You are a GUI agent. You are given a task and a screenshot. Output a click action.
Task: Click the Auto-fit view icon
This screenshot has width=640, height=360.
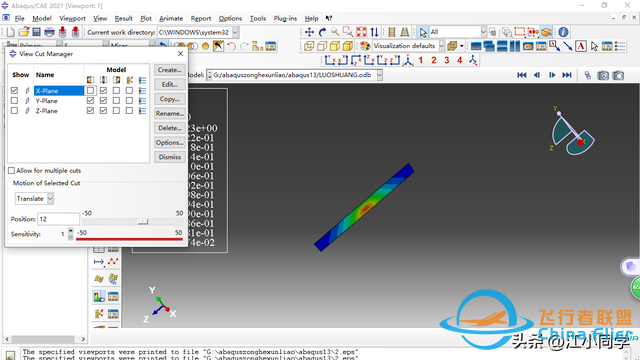(361, 32)
